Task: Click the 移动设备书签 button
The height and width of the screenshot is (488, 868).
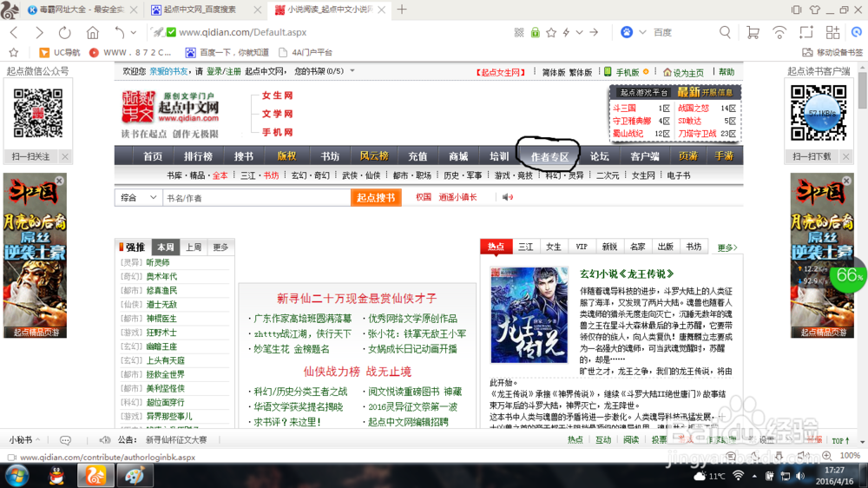Action: click(832, 53)
